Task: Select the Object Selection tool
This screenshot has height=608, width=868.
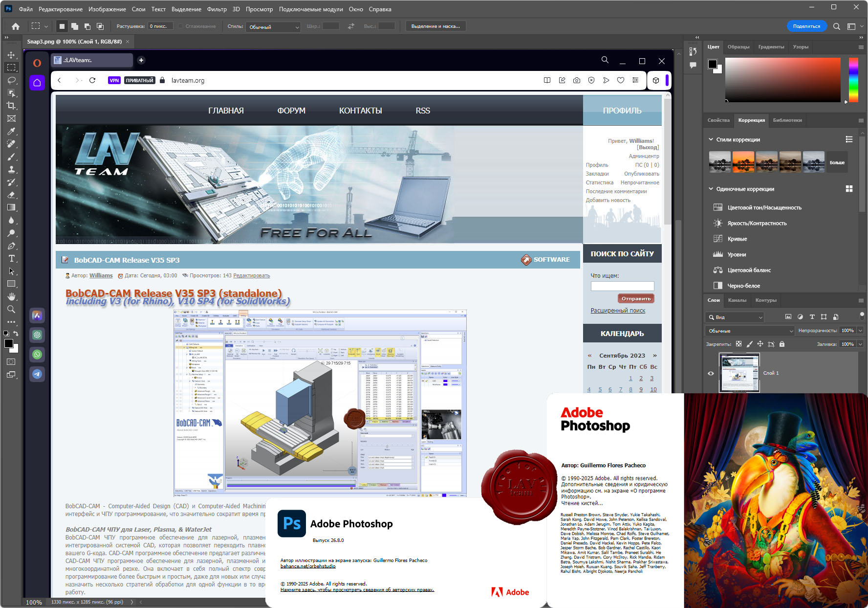Action: point(11,93)
